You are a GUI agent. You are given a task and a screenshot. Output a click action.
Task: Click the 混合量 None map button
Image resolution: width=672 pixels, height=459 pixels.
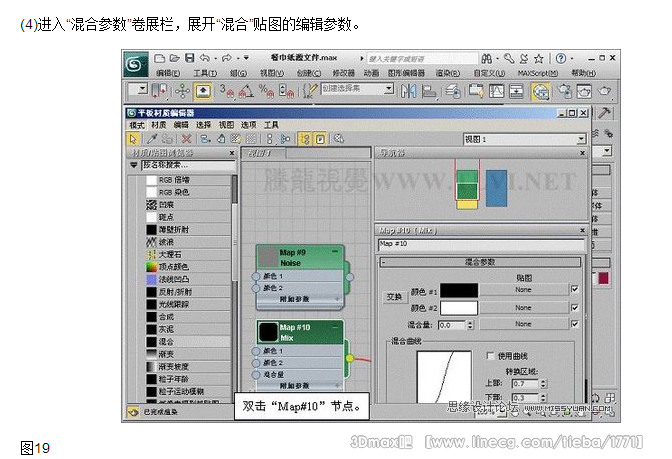tap(523, 324)
